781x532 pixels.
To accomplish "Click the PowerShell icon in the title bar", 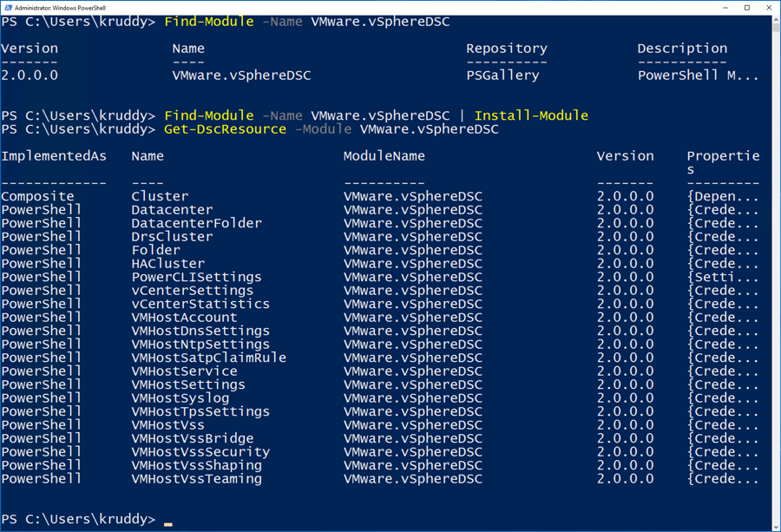I will 8,8.
